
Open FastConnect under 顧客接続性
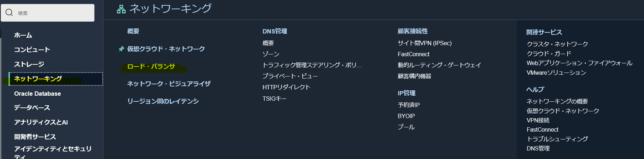(x=413, y=54)
